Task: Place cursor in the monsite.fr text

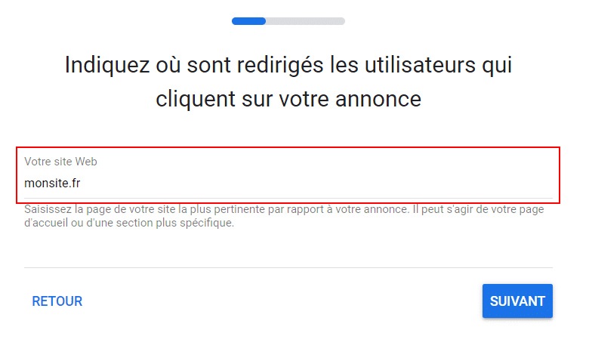Action: (52, 183)
